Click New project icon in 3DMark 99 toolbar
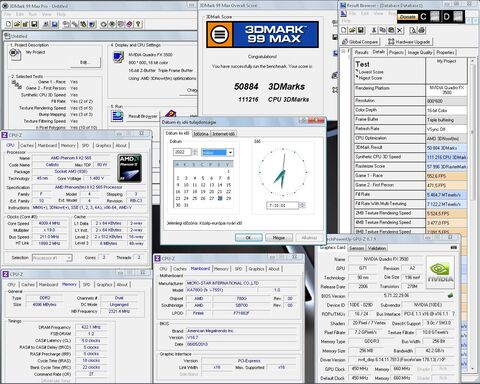The width and height of the screenshot is (480, 384). click(9, 24)
